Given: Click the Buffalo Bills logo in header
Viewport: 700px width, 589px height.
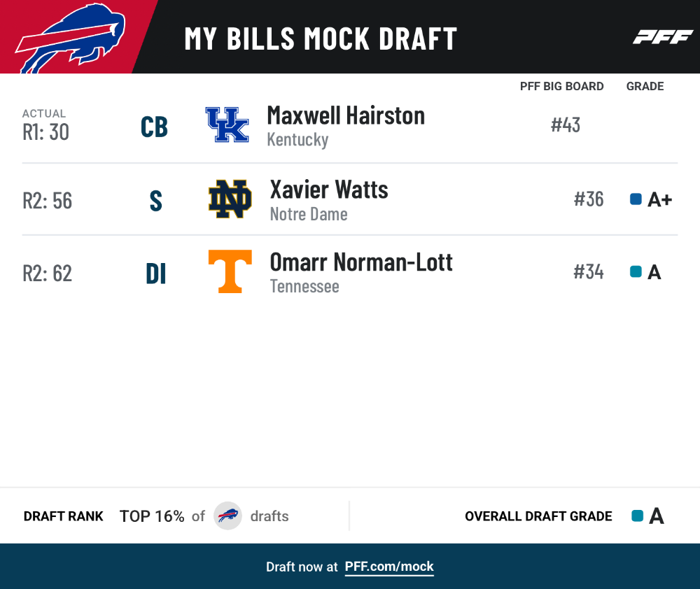Looking at the screenshot, I should (71, 38).
